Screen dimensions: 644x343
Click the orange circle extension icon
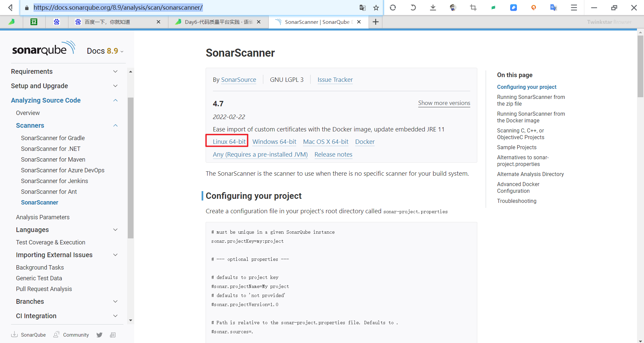[534, 7]
